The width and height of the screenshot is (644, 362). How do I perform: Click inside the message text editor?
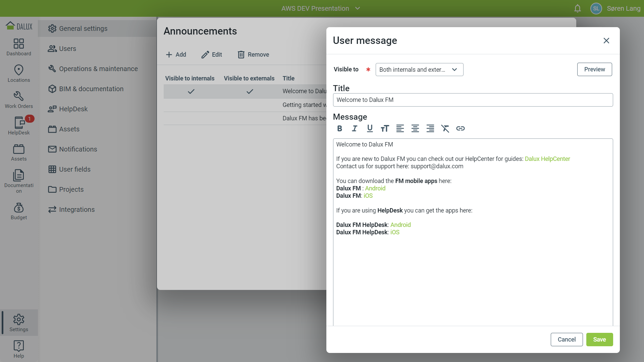[473, 232]
